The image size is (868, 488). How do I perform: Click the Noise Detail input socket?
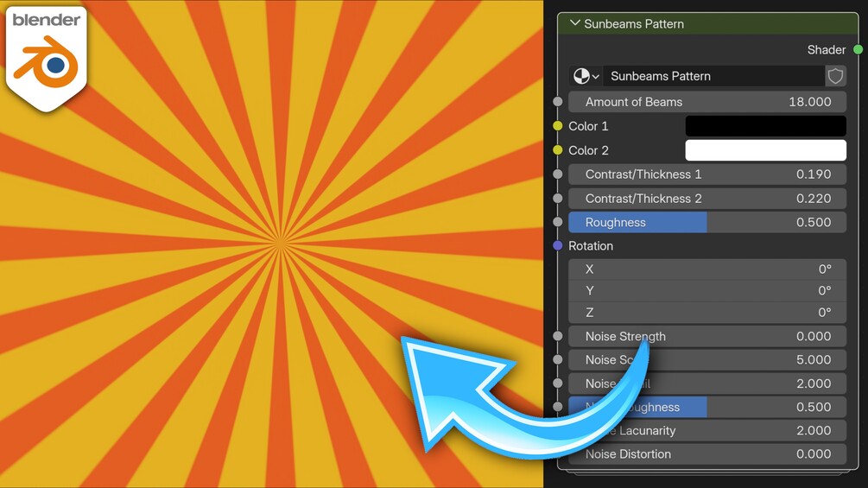(x=558, y=383)
